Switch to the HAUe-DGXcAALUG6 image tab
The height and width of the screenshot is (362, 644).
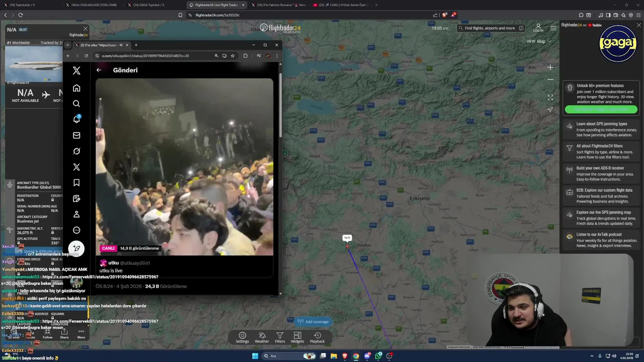(94, 5)
